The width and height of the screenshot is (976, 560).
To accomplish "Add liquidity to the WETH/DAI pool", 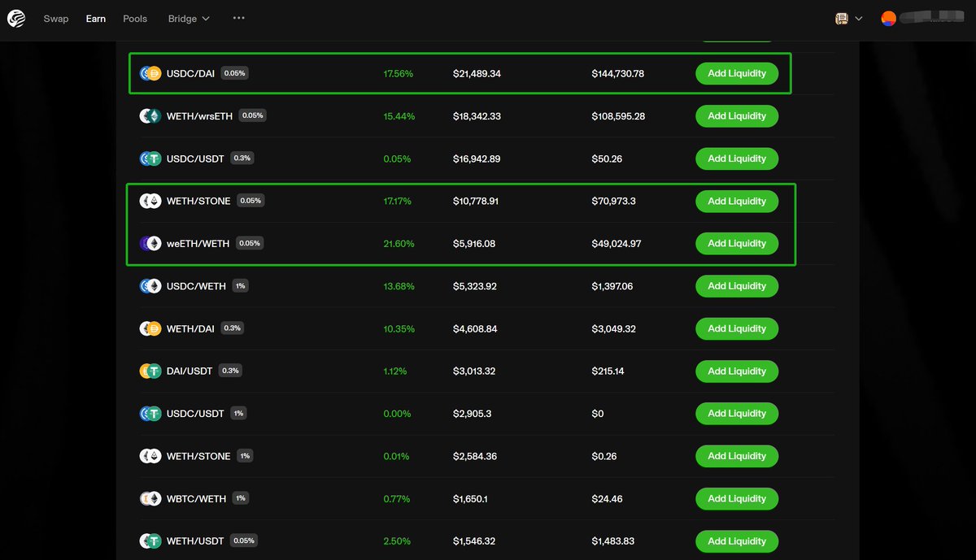I will coord(737,328).
